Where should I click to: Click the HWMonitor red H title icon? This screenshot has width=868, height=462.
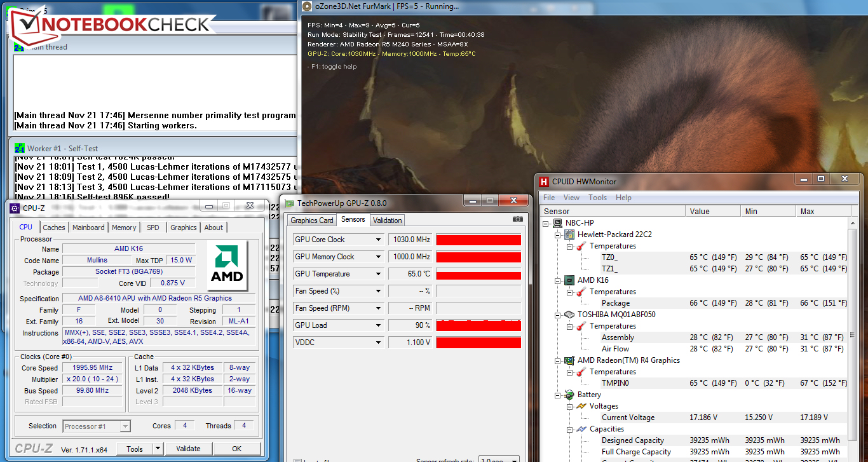coord(544,181)
